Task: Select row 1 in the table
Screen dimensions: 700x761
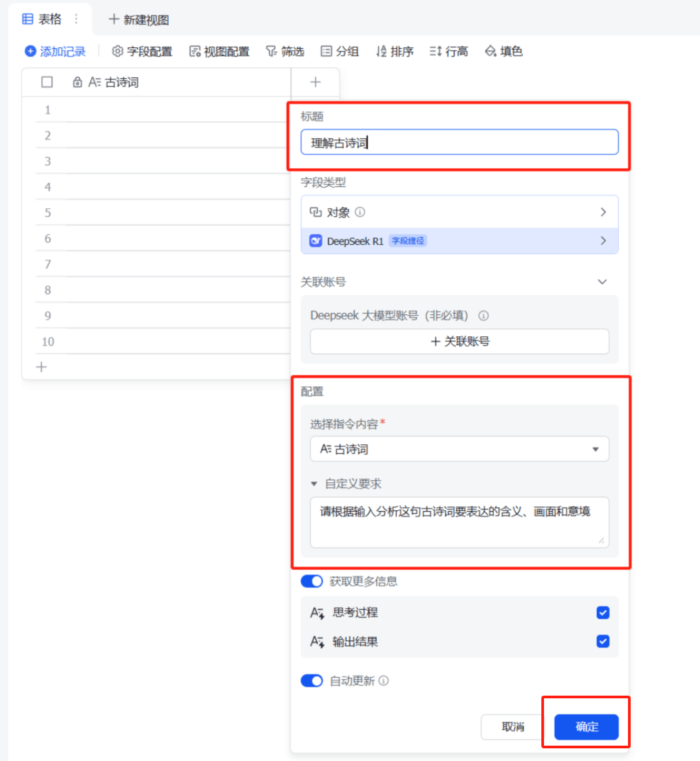Action: (47, 110)
